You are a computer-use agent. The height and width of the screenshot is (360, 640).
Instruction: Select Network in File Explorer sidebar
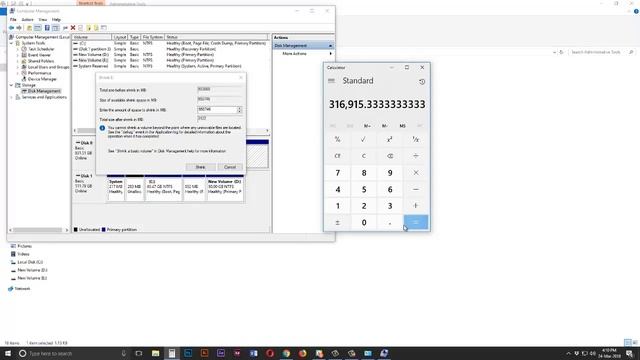coord(22,289)
